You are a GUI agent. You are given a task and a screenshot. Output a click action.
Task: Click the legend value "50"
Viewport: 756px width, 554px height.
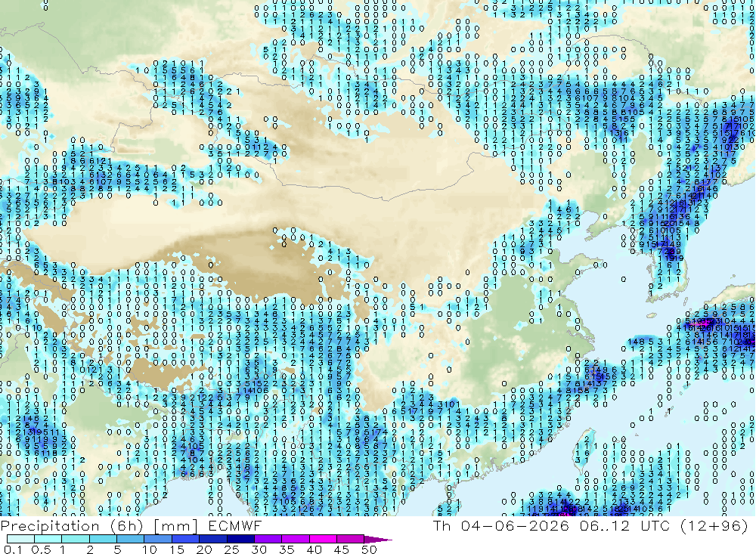tap(369, 549)
